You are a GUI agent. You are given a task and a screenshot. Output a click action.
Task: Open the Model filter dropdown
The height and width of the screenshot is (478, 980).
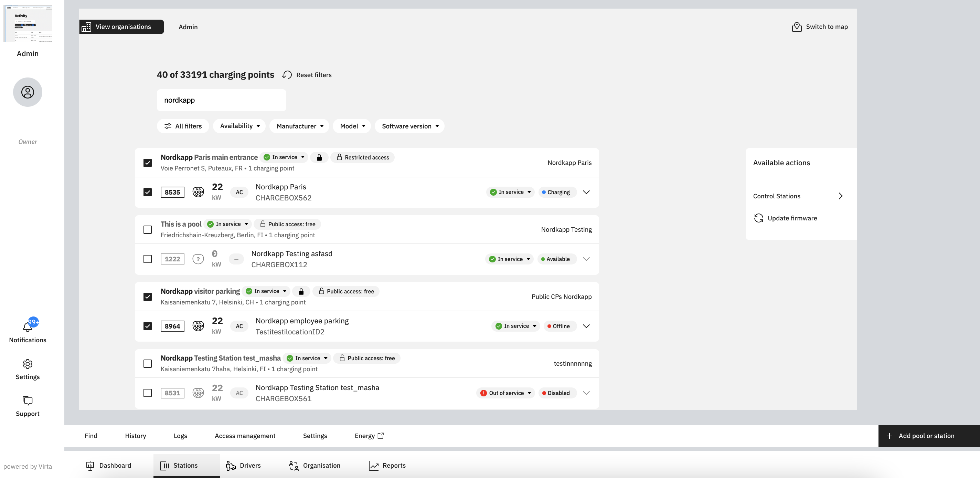(352, 126)
